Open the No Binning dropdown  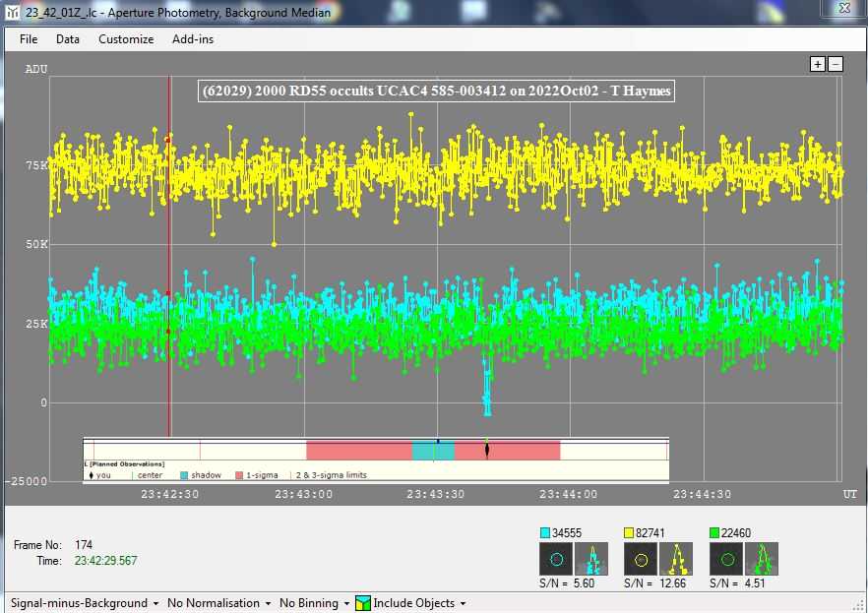tap(314, 603)
